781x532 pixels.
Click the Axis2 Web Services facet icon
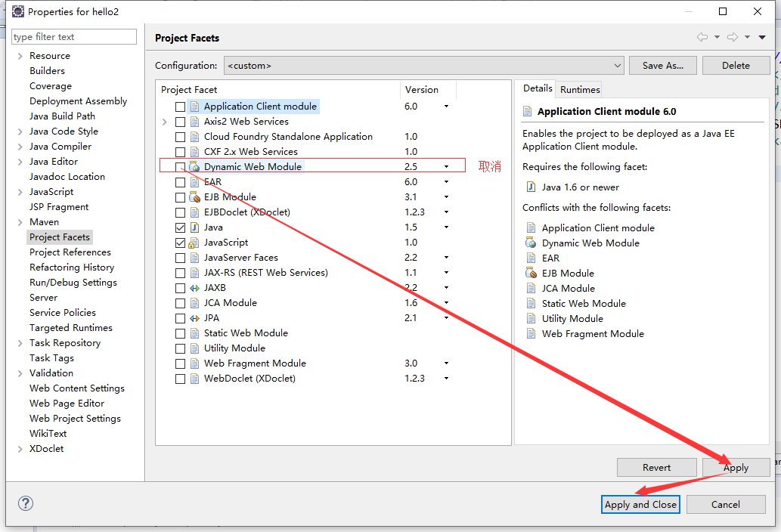[195, 122]
